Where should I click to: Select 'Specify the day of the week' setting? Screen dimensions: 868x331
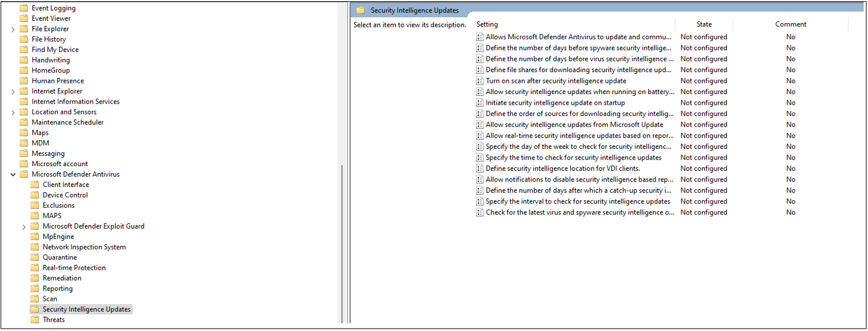(x=578, y=146)
